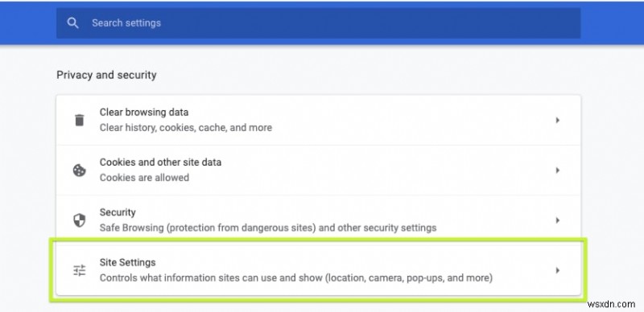Image resolution: width=644 pixels, height=312 pixels.
Task: Click the cookie icon
Action: [x=79, y=170]
